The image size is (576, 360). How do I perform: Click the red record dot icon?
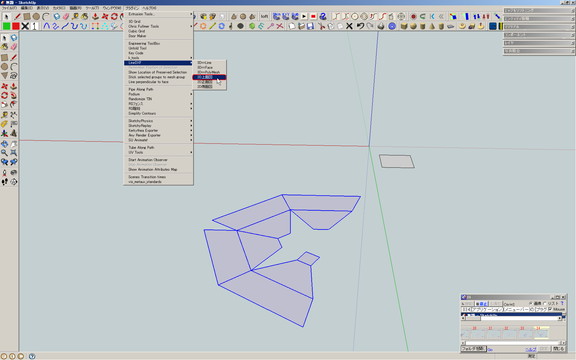tap(413, 17)
